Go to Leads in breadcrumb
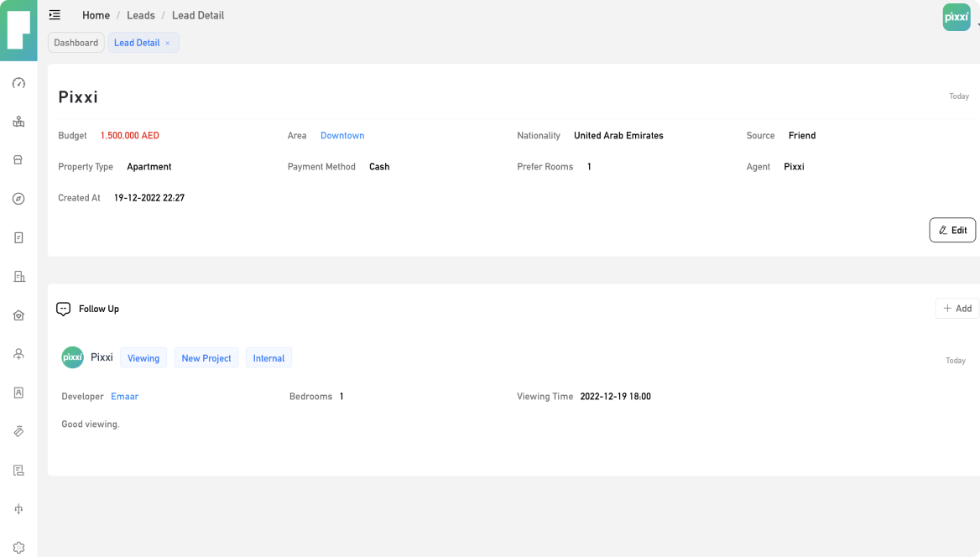The width and height of the screenshot is (980, 557). click(141, 15)
